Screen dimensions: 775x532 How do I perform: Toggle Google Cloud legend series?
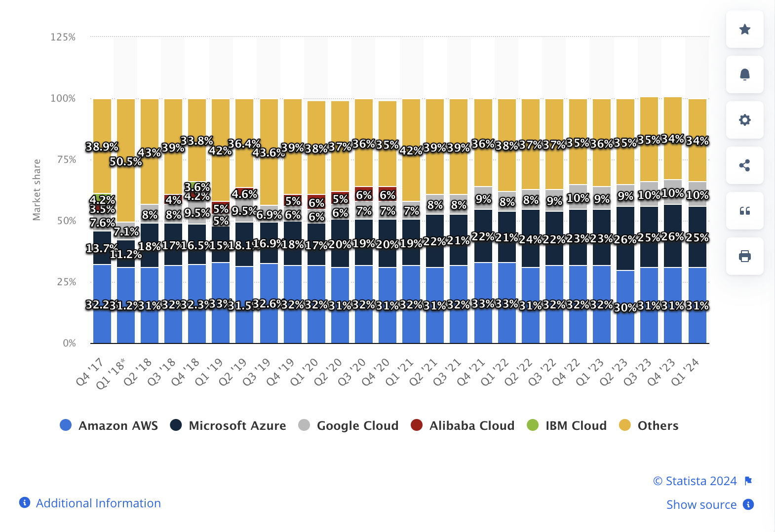[349, 425]
